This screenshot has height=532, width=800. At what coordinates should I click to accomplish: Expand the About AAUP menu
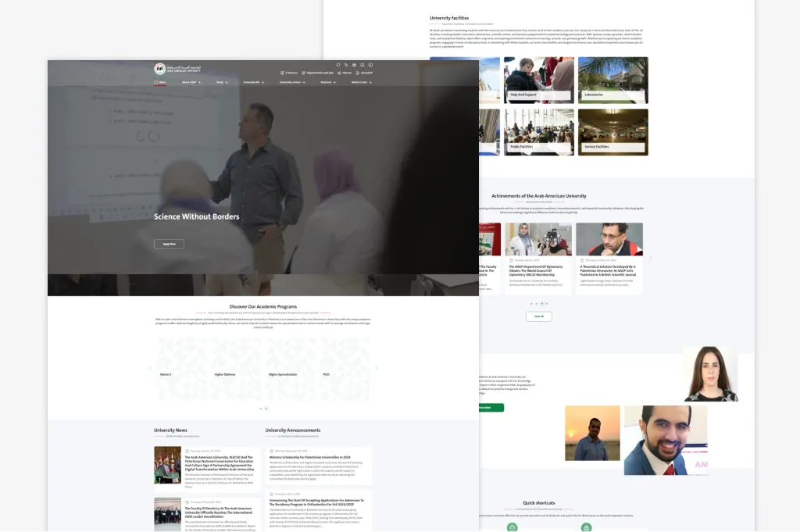pyautogui.click(x=191, y=81)
